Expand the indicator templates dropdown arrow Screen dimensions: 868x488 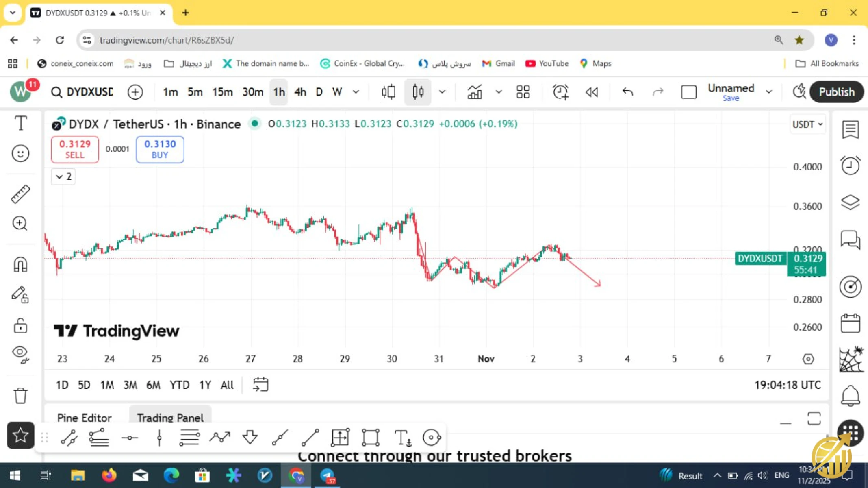(x=499, y=92)
